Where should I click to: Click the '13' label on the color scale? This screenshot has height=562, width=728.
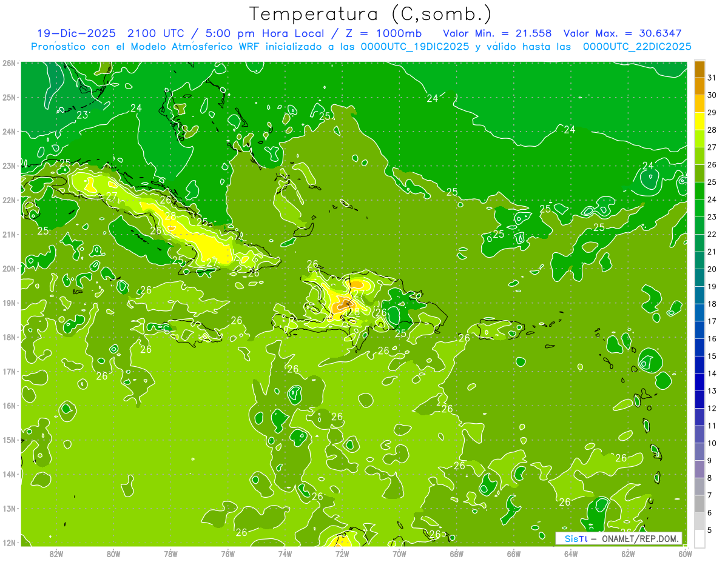coord(712,390)
